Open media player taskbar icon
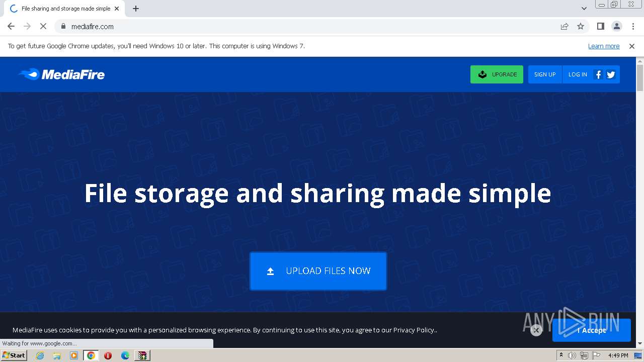 (74, 355)
